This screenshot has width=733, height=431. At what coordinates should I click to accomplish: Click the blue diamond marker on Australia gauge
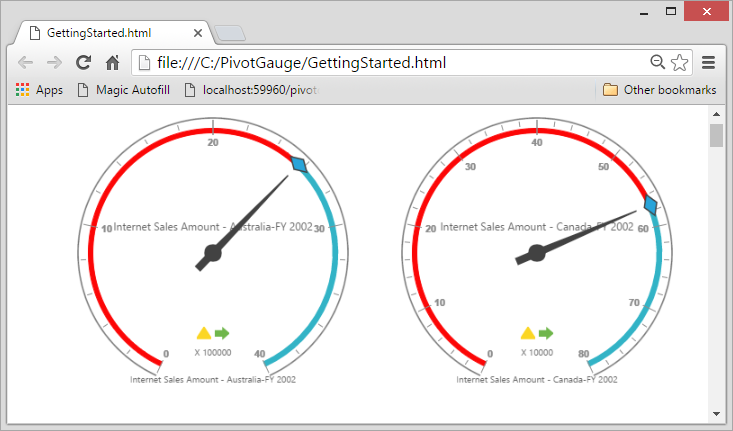tap(298, 165)
